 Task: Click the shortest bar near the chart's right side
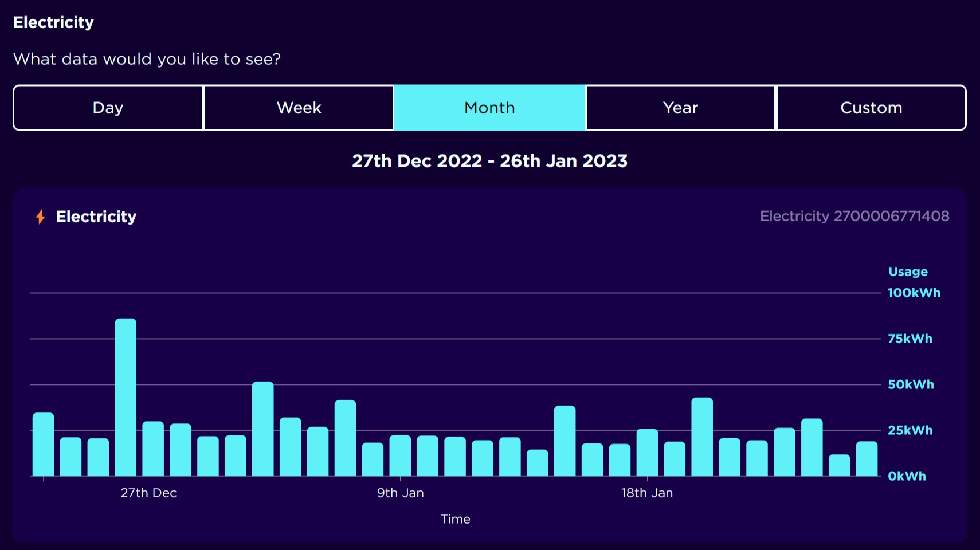click(840, 464)
